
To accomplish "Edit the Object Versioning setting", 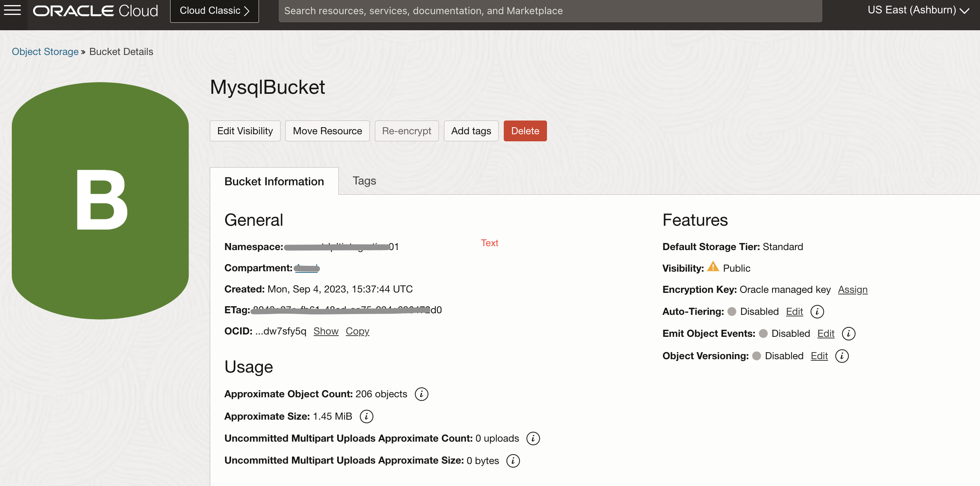I will click(x=819, y=356).
